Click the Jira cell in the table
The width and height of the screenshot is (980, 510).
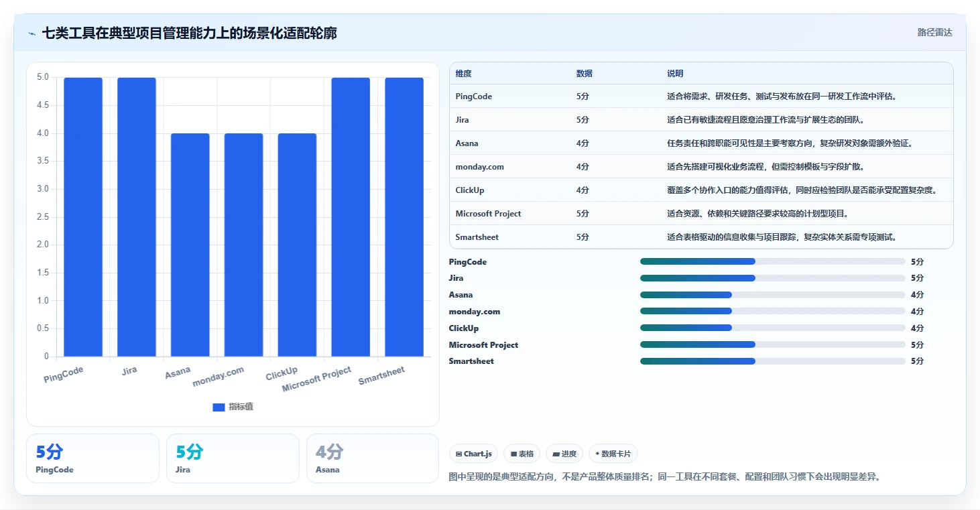coord(462,120)
